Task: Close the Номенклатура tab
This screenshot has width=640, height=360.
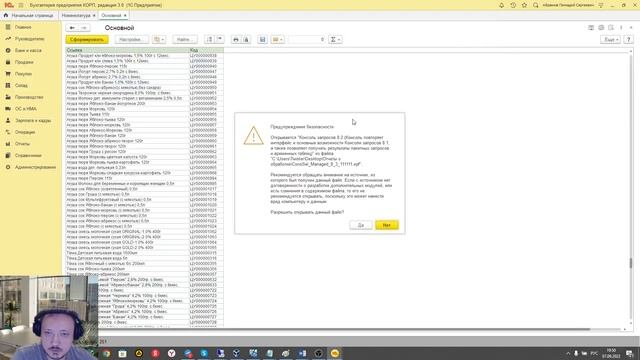Action: coord(94,16)
